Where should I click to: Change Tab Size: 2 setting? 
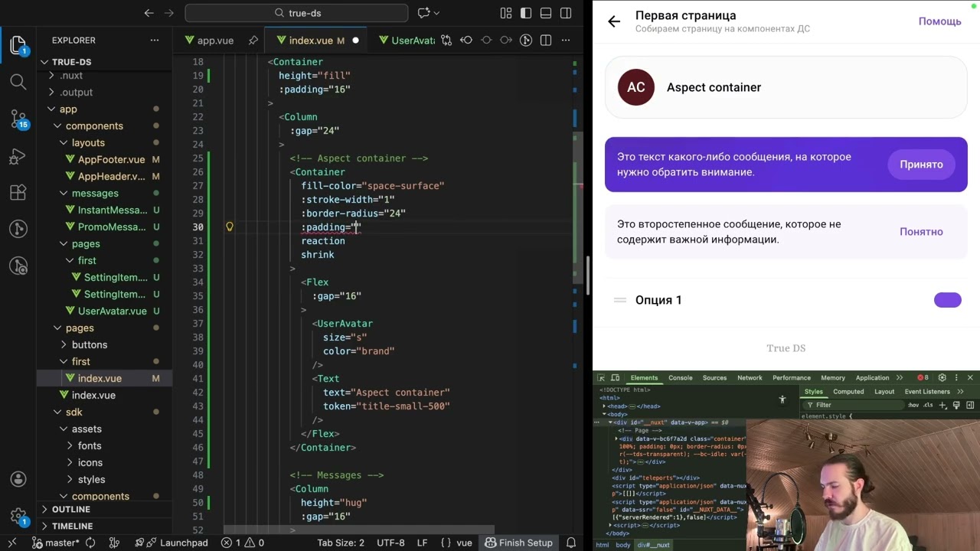click(341, 543)
